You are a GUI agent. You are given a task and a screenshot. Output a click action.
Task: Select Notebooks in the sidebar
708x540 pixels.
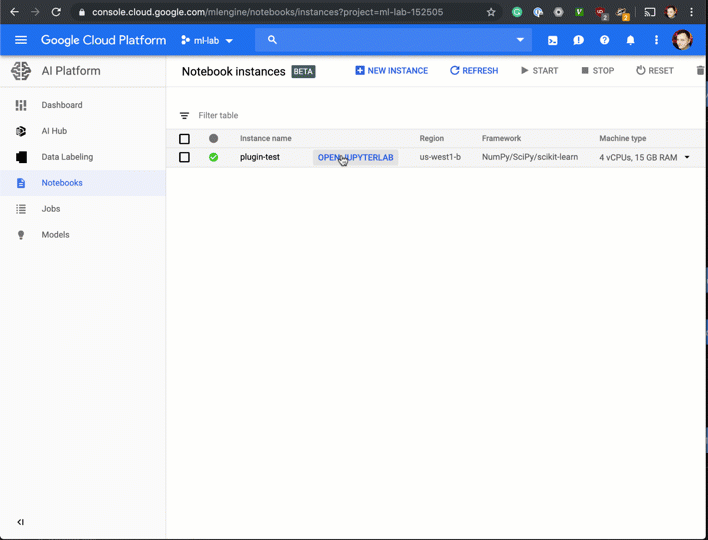[83, 183]
